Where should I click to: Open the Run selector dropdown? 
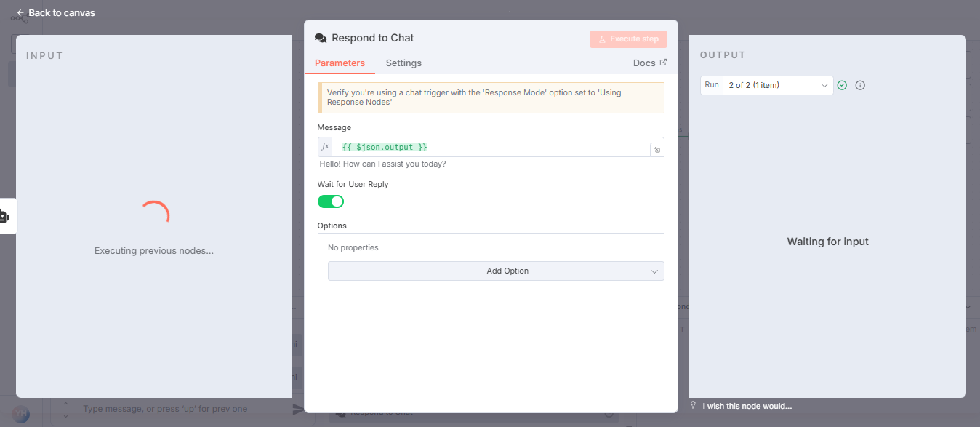pyautogui.click(x=778, y=85)
